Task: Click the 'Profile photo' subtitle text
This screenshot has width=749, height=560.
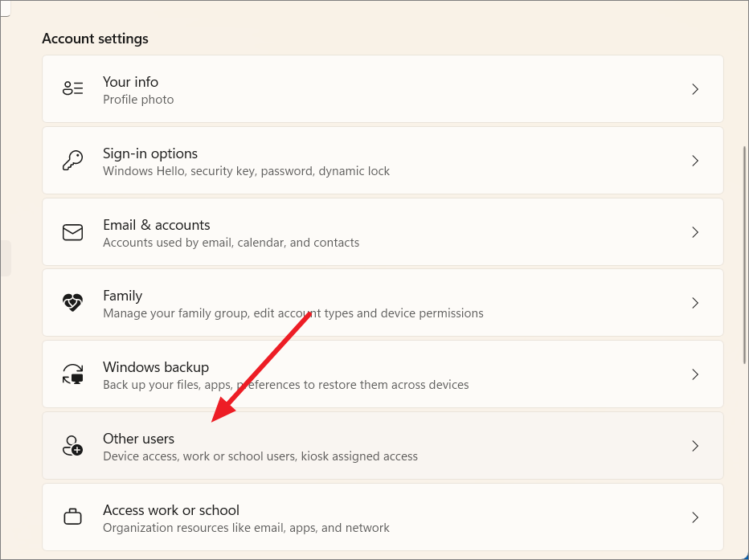Action: 138,100
